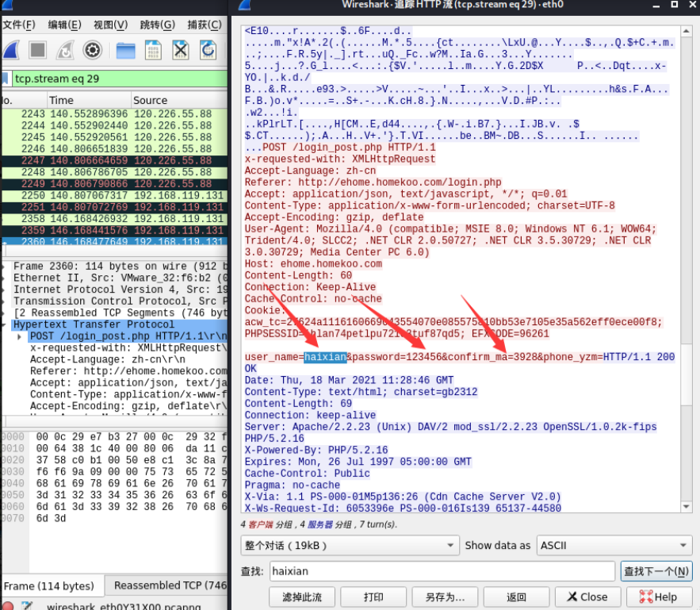The image size is (700, 610).
Task: Maximize the Follow HTTP Stream dialog
Action: coord(675,5)
